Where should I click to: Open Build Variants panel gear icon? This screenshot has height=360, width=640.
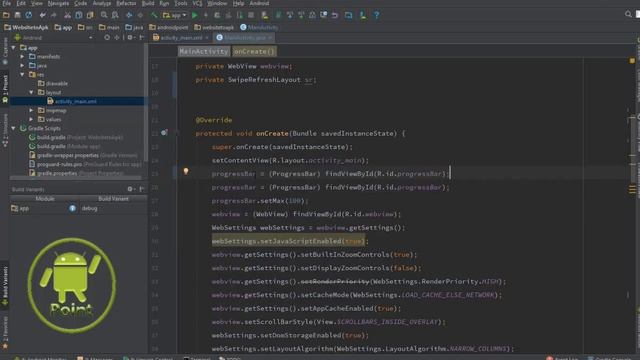(130, 189)
